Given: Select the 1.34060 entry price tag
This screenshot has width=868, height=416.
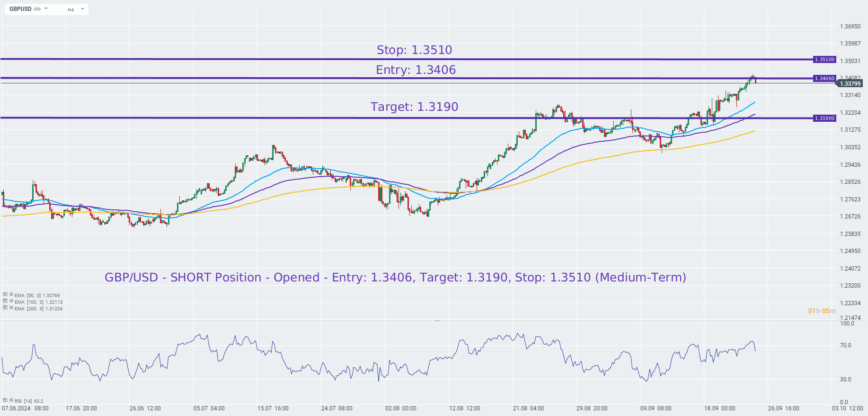Looking at the screenshot, I should (x=824, y=79).
